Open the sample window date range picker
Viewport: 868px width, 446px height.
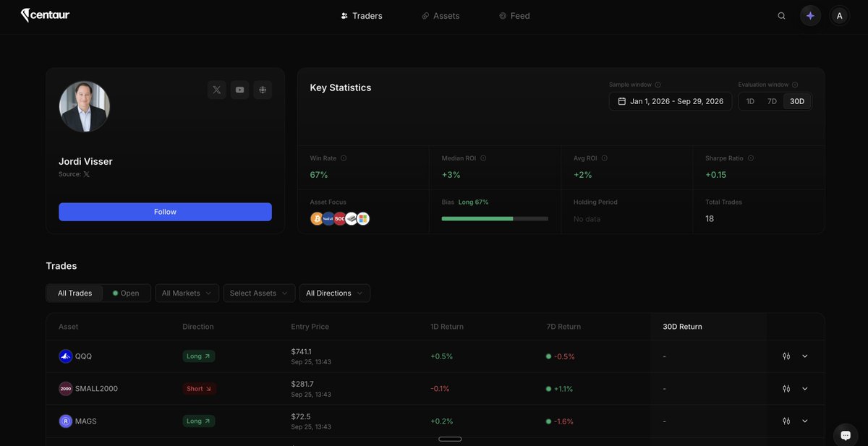(x=671, y=101)
